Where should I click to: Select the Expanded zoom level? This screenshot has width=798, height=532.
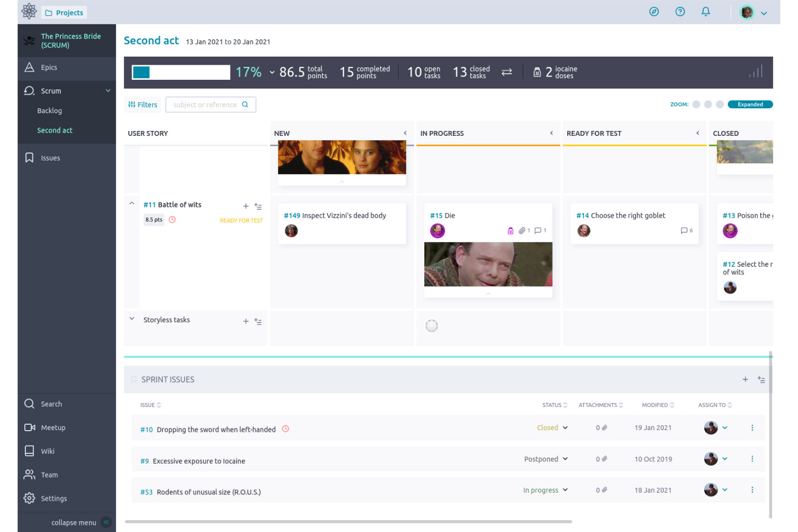coord(750,105)
